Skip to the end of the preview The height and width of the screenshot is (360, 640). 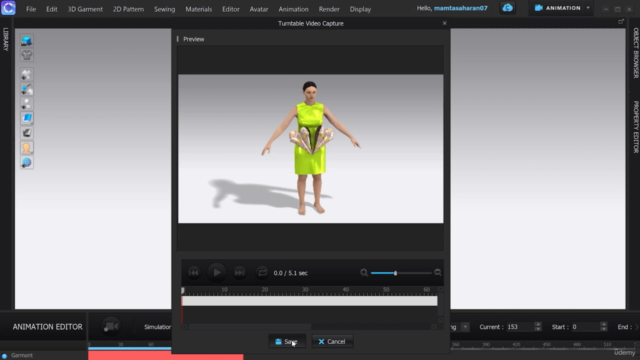(240, 273)
